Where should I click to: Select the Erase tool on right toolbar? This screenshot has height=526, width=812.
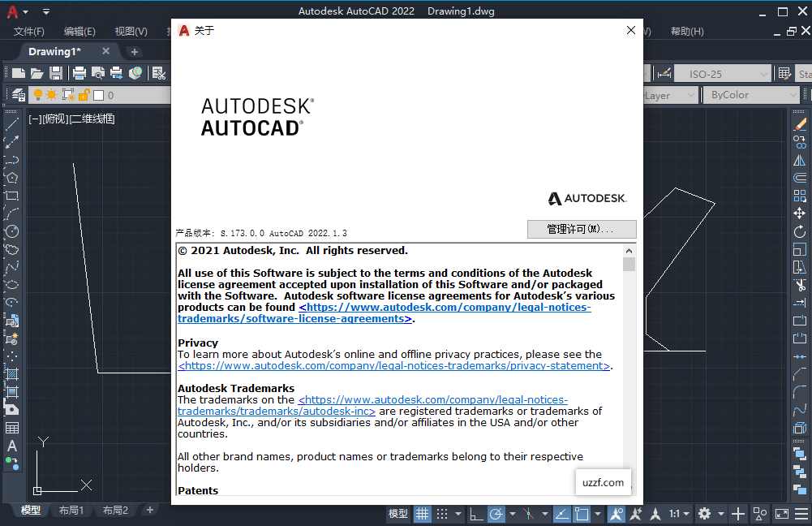[x=800, y=124]
